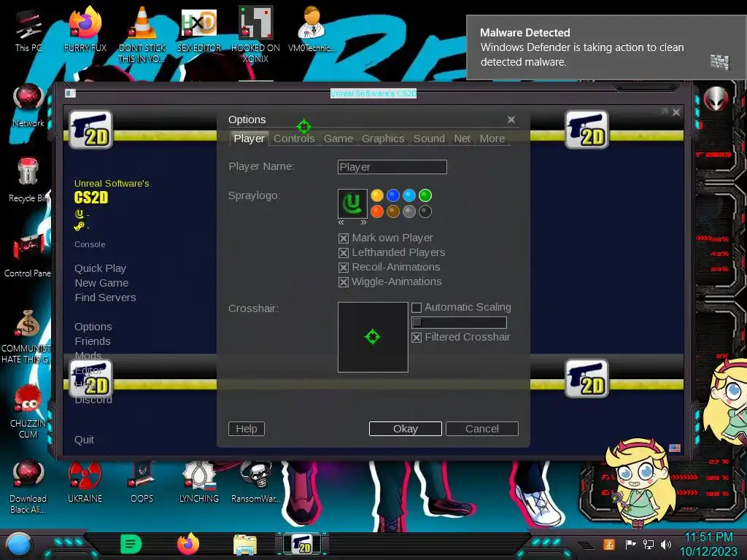Pick the gray spraylogo color

409,211
